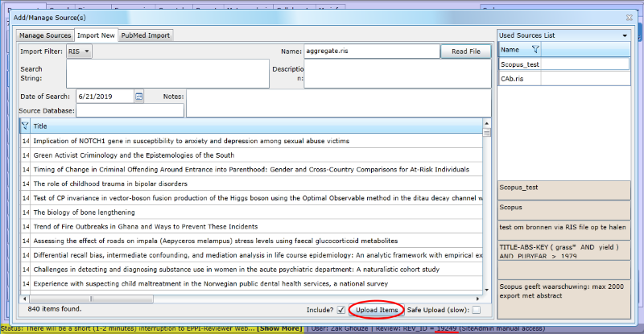
Task: Click the Source Database input field
Action: click(x=130, y=110)
